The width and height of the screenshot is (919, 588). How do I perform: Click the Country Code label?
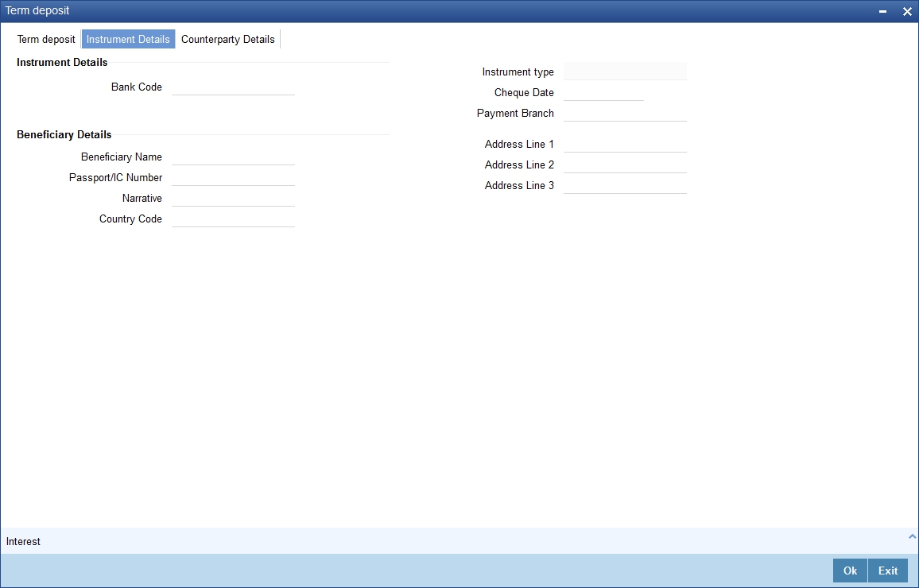click(130, 219)
